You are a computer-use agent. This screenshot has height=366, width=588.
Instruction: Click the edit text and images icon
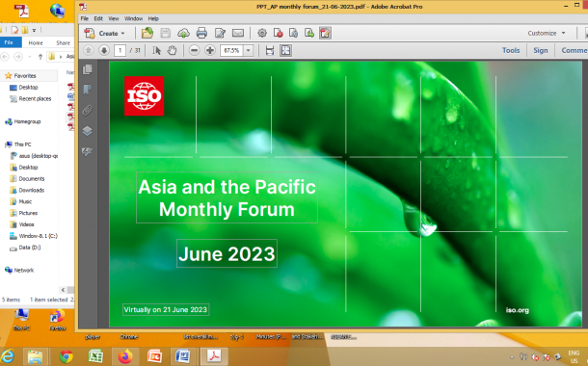(220, 33)
